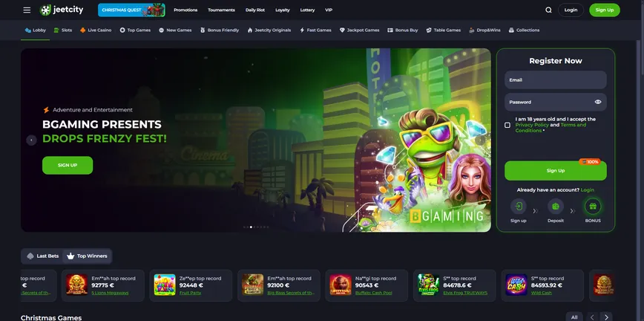Open the Tournaments menu item
Screen dimensions: 644x321
[x=221, y=10]
